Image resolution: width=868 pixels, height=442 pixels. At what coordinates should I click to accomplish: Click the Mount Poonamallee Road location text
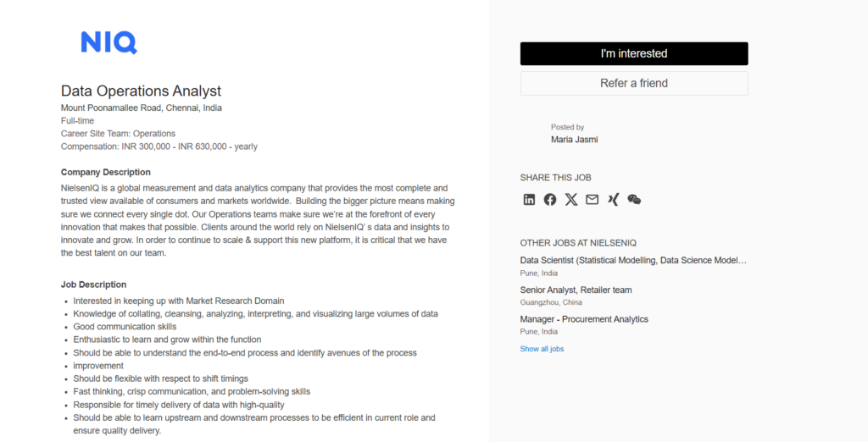pos(141,108)
